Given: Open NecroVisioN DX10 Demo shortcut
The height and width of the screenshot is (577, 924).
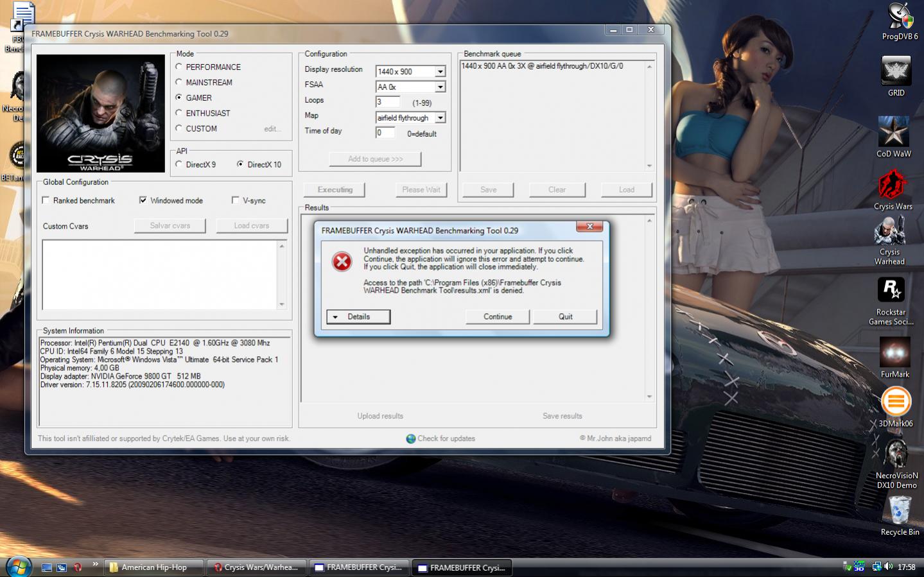Looking at the screenshot, I should point(896,464).
